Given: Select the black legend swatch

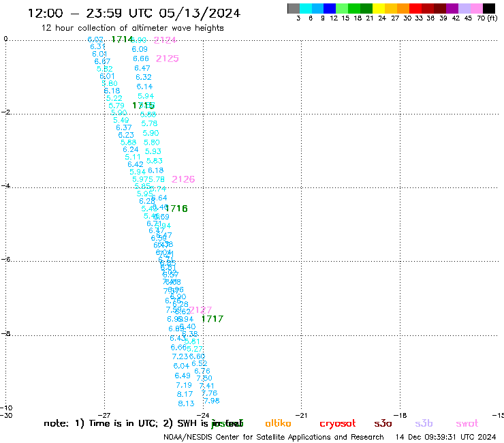Looking at the screenshot, I should tap(488, 8).
